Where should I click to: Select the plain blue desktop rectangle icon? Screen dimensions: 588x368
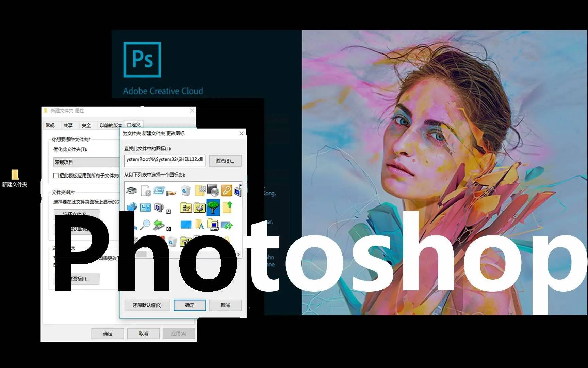tap(186, 224)
